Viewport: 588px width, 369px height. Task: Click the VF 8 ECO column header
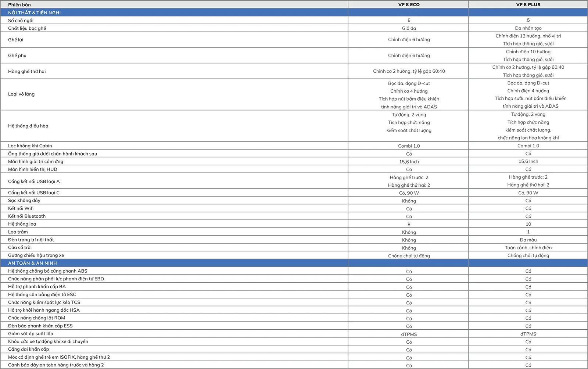(409, 4)
